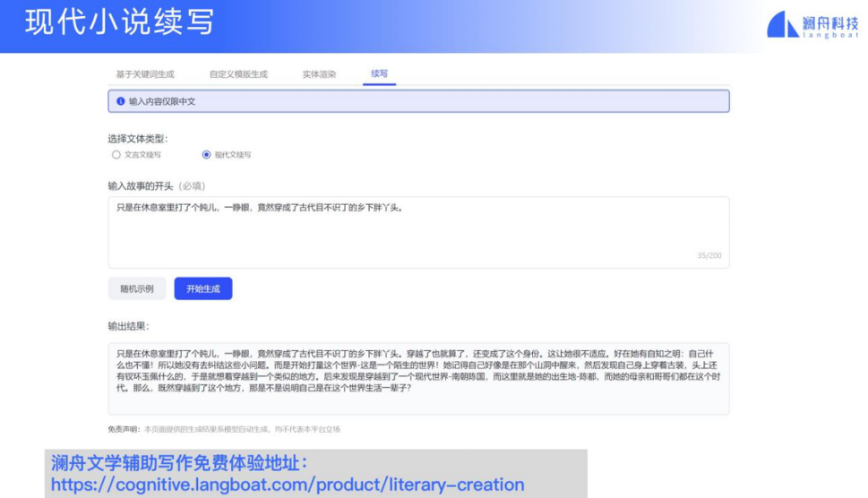Click the 选择文体类型 label
Viewport: 868px width, 498px height.
tap(137, 139)
